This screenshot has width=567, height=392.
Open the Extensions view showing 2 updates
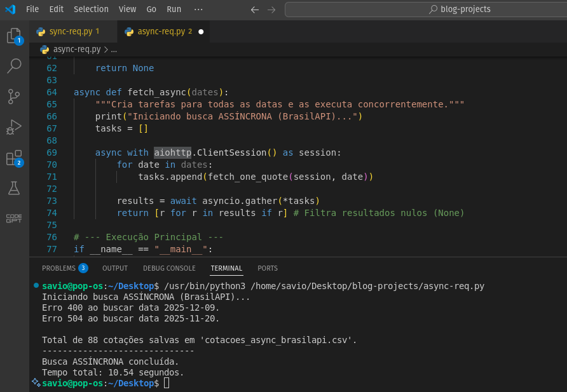14,158
